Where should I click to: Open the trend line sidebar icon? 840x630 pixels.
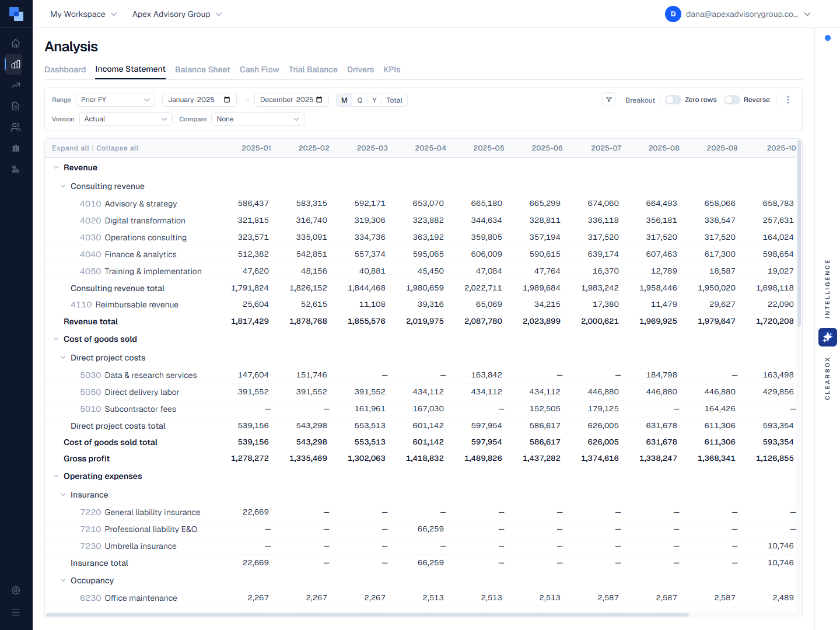16,85
